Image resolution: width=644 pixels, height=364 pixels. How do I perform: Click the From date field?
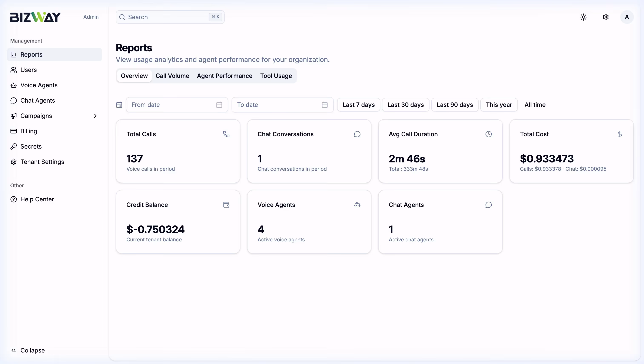pos(177,105)
